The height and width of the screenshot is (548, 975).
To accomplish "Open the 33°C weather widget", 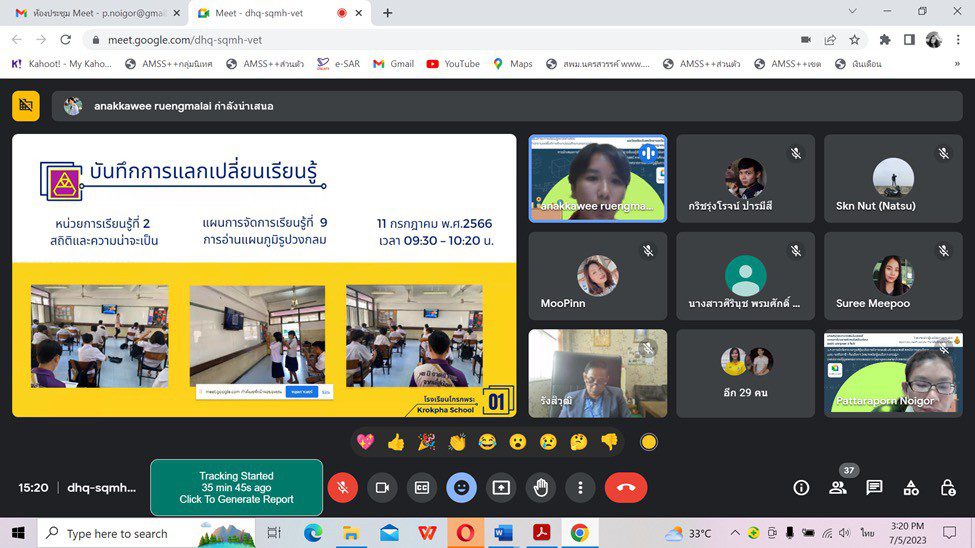I will coord(686,533).
